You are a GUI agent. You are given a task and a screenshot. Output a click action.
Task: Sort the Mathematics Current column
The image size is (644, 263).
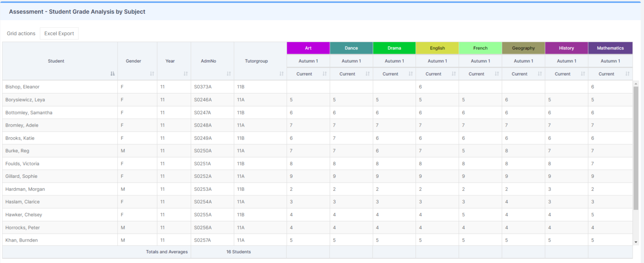tap(626, 73)
